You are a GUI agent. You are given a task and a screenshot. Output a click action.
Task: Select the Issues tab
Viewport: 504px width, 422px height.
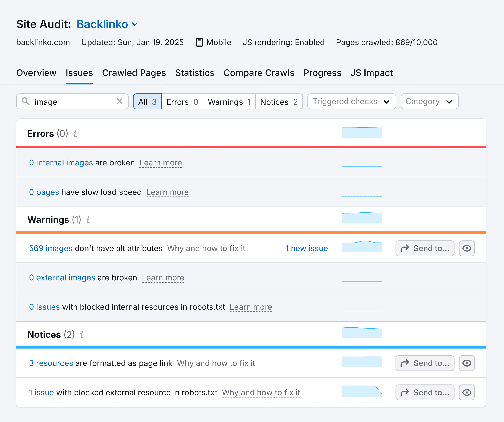(79, 73)
